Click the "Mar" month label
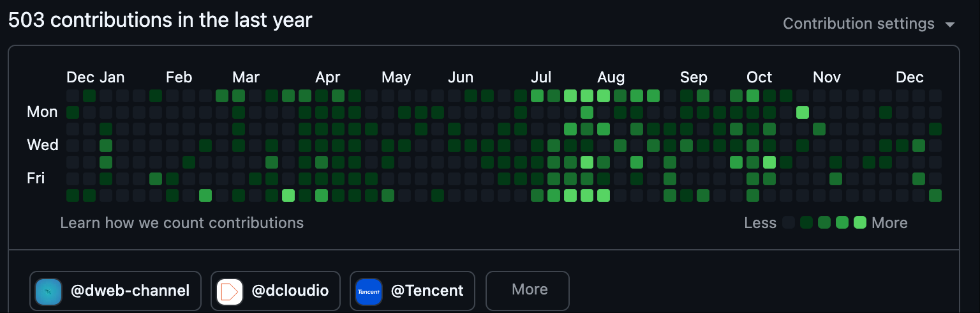Image resolution: width=980 pixels, height=313 pixels. tap(246, 78)
